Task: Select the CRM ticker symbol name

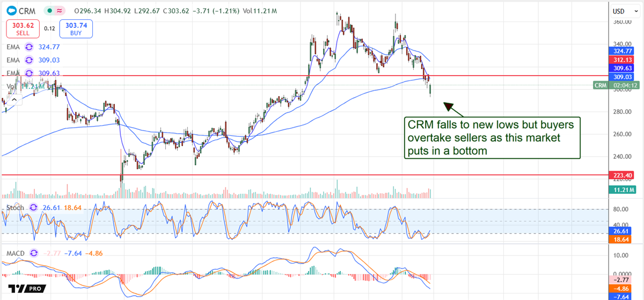Action: click(26, 10)
